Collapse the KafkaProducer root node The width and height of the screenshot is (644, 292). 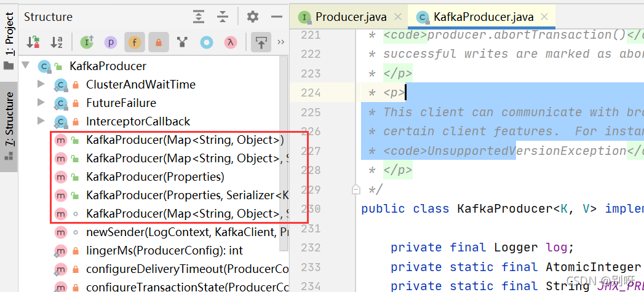click(x=26, y=66)
